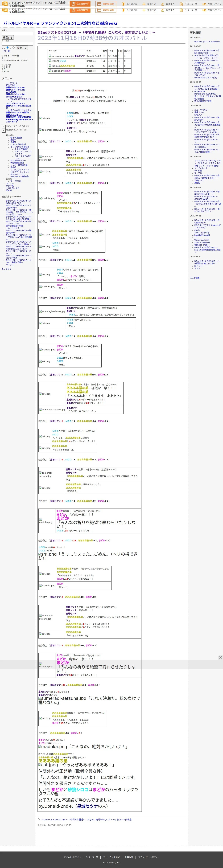
Task: Open 皇城セツナ link in by.Donald-2nd-R line
Action: 87,806
